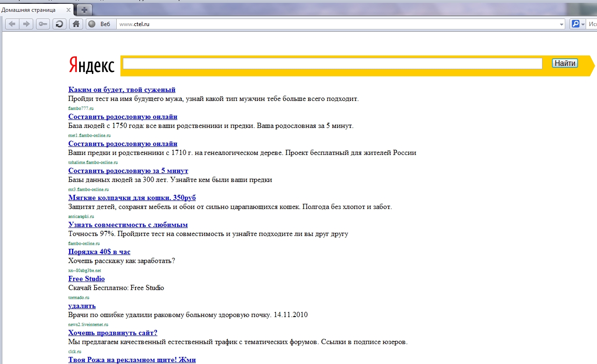Click text Скачай Бесплатно: Free Studio
The image size is (597, 364).
[116, 288]
